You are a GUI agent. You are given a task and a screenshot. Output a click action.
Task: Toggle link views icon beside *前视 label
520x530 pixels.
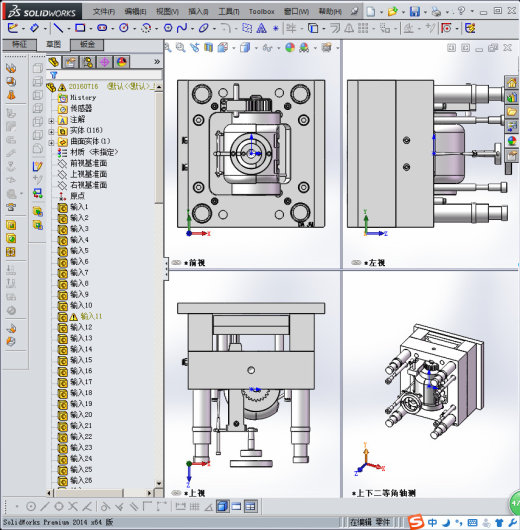(x=176, y=263)
